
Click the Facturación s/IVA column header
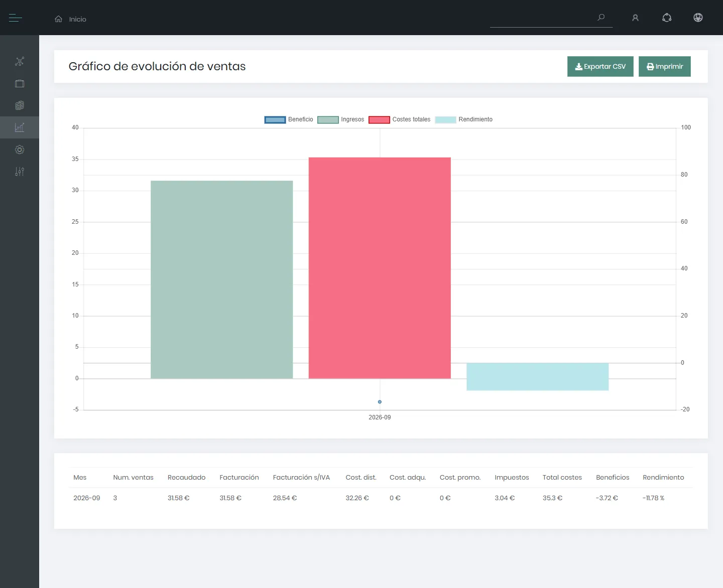point(301,478)
